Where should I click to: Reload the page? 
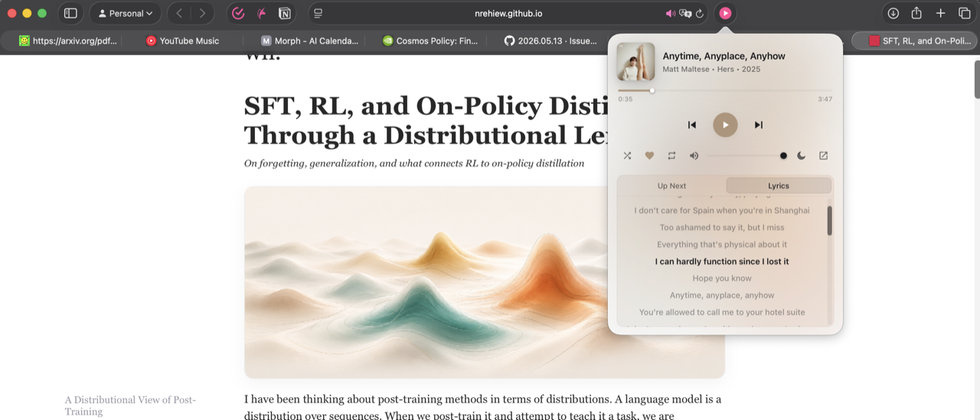click(700, 13)
